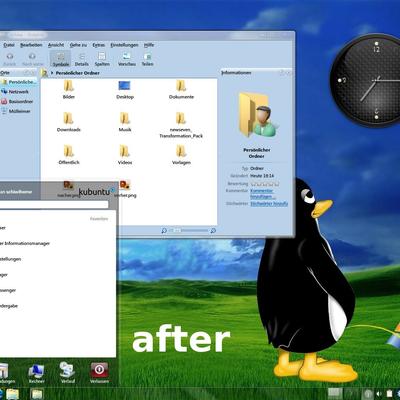Open the Datei menu
Viewport: 400px width, 400px height.
click(x=9, y=45)
